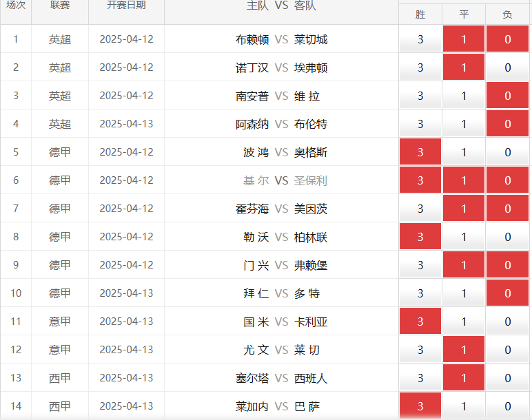Image resolution: width=532 pixels, height=420 pixels.
Task: Toggle loss (0) for 基尔 VS 圣保利
Action: pos(507,180)
